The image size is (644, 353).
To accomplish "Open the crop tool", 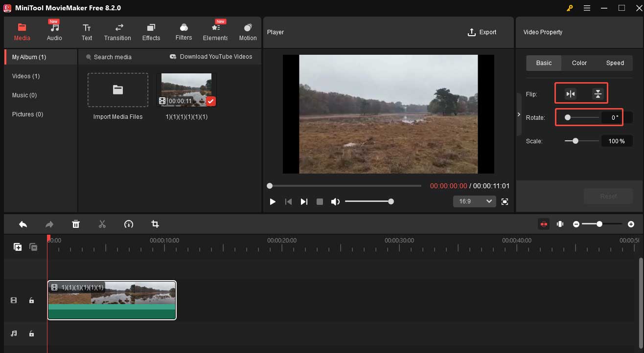I will point(155,224).
